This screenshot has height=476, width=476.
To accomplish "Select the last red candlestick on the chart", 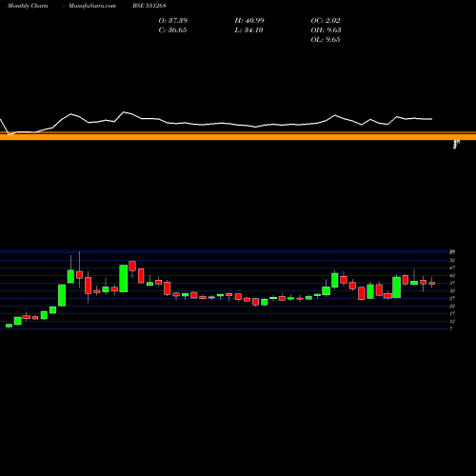I will [x=432, y=283].
